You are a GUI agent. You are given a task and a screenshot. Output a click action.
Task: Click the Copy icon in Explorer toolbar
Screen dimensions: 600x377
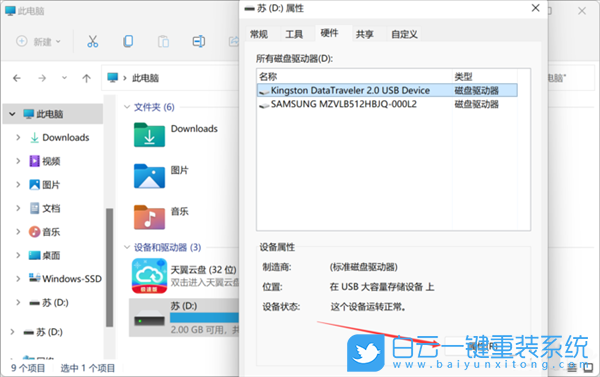coord(128,41)
